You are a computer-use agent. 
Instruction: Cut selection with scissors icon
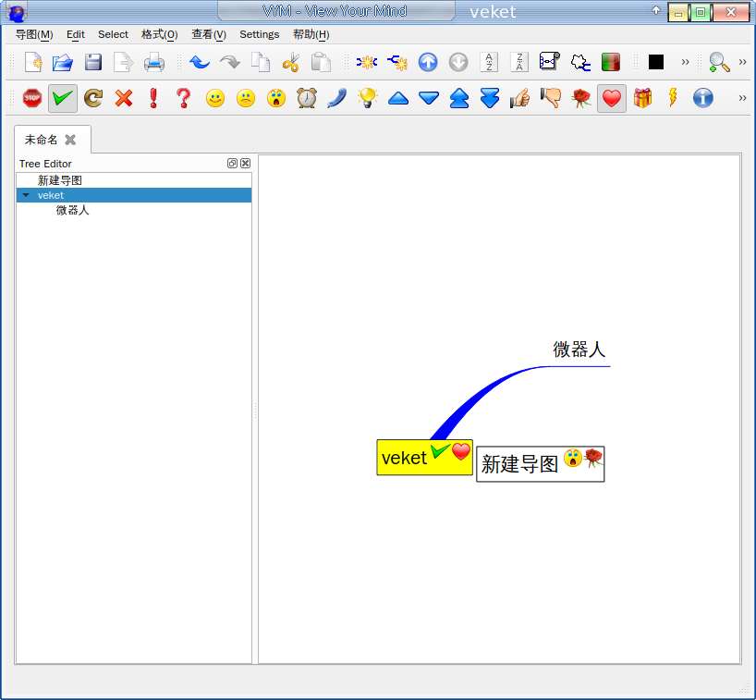click(291, 62)
